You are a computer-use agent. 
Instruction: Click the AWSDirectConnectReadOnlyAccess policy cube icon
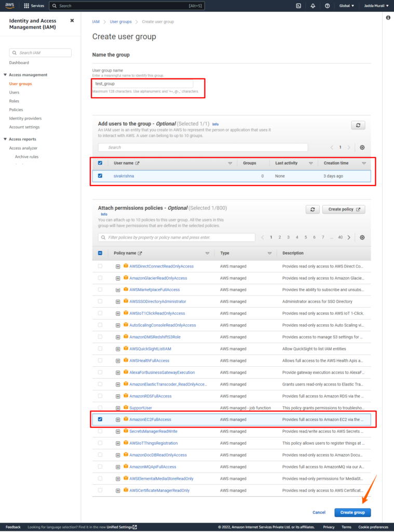(126, 266)
